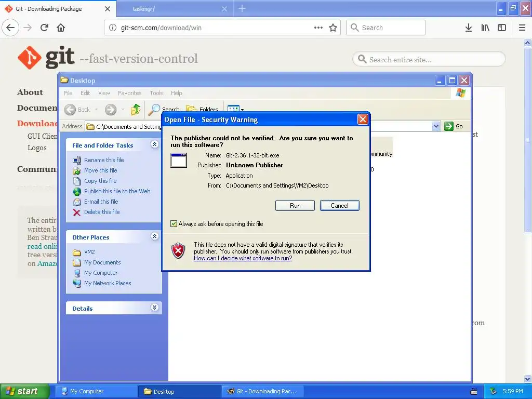
Task: Open My Computer in Other Places
Action: [x=100, y=273]
